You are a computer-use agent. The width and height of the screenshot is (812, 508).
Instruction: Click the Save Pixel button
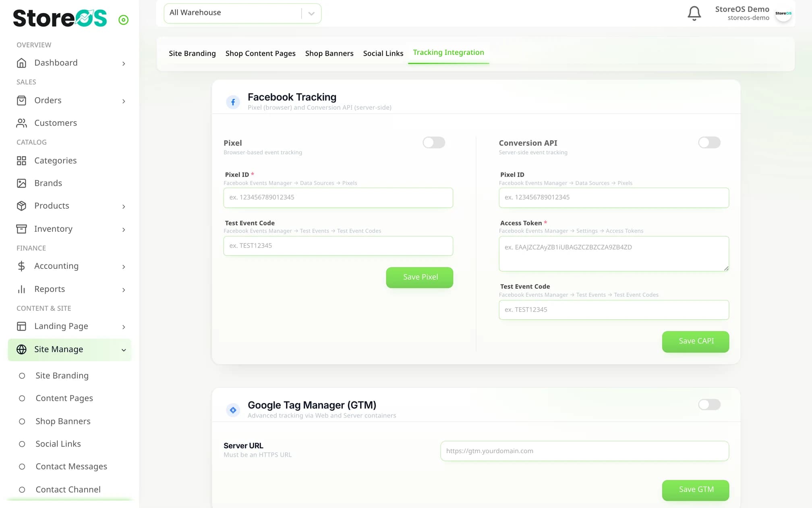(419, 277)
